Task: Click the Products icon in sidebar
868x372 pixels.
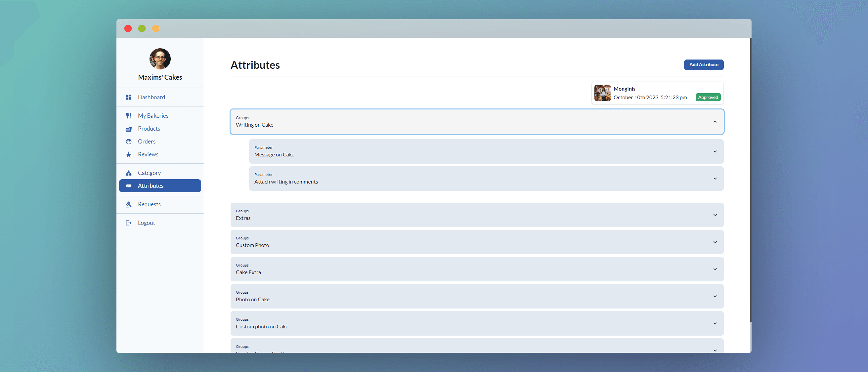Action: point(128,129)
